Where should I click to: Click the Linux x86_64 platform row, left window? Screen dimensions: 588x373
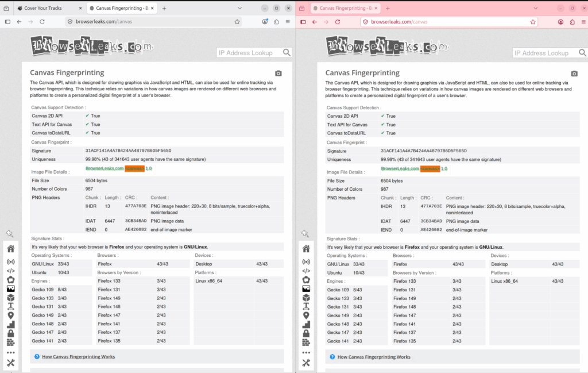[x=238, y=280]
